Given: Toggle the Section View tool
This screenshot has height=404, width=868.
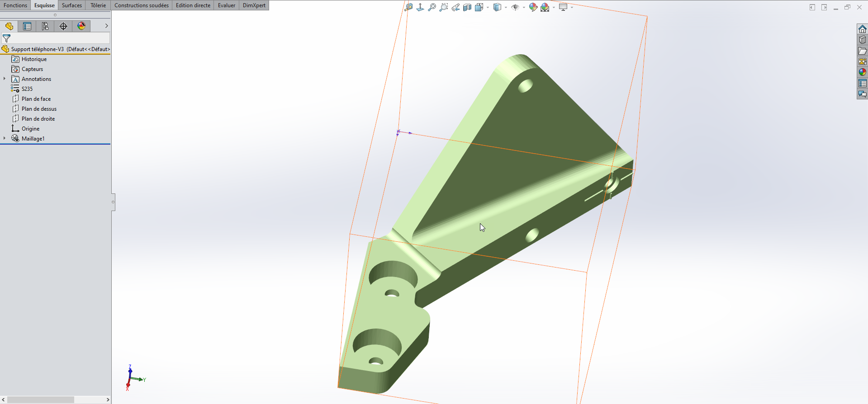Looking at the screenshot, I should pos(467,7).
